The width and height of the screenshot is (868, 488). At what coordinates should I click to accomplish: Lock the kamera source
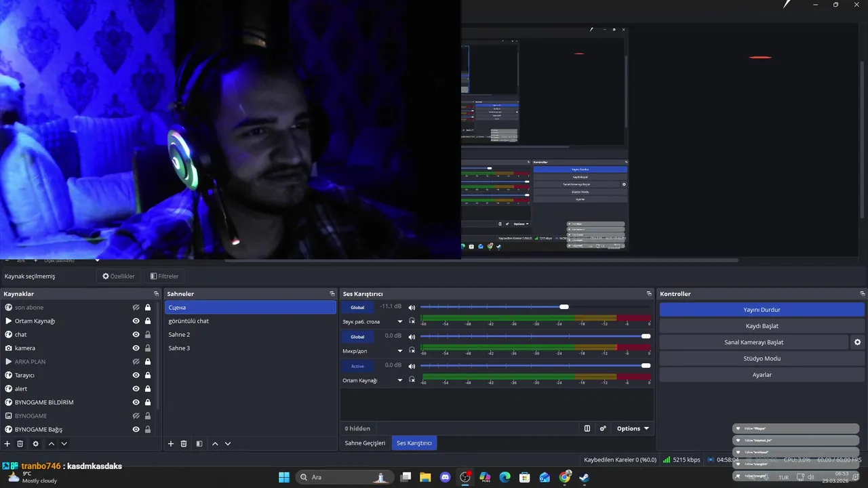(148, 348)
